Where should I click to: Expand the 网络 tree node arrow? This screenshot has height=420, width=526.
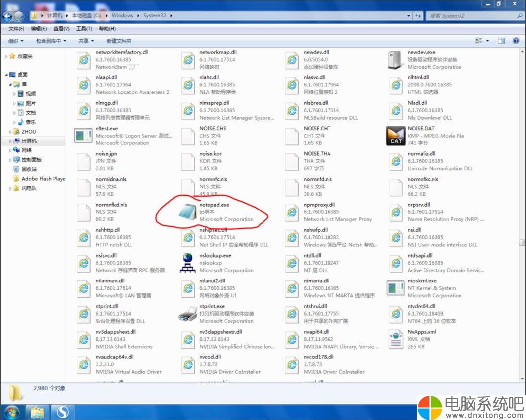click(10, 150)
